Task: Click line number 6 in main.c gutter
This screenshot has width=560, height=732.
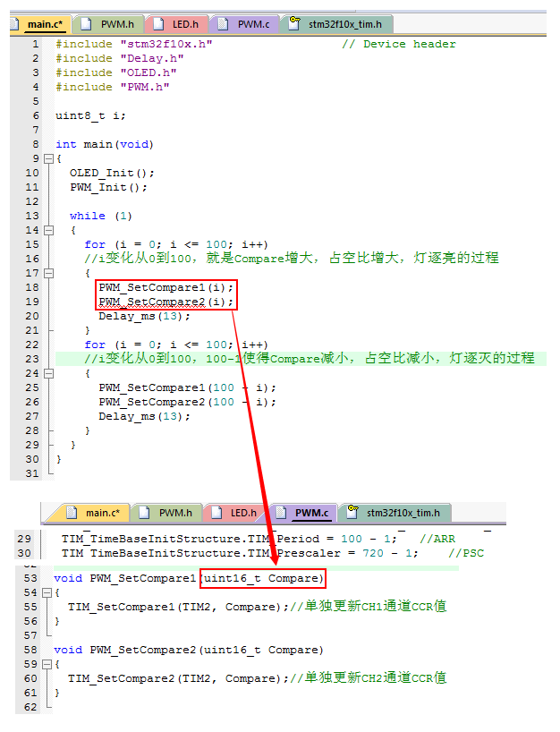Action: (x=36, y=115)
